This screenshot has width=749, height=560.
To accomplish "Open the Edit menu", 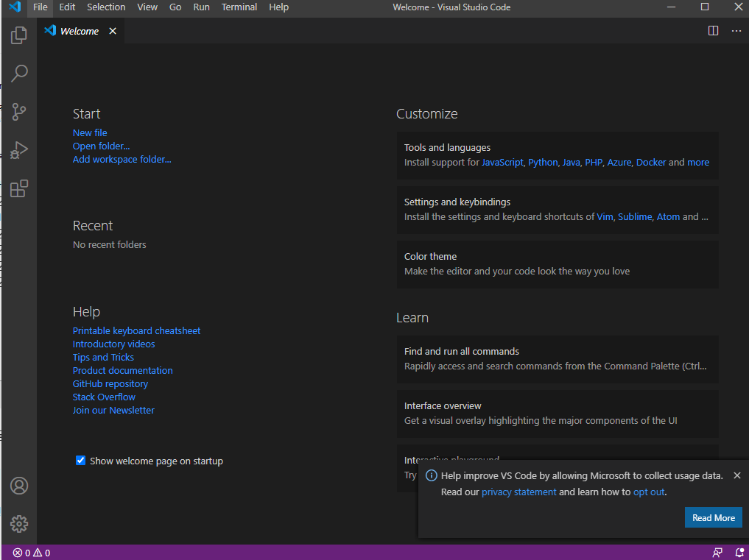I will pyautogui.click(x=67, y=7).
